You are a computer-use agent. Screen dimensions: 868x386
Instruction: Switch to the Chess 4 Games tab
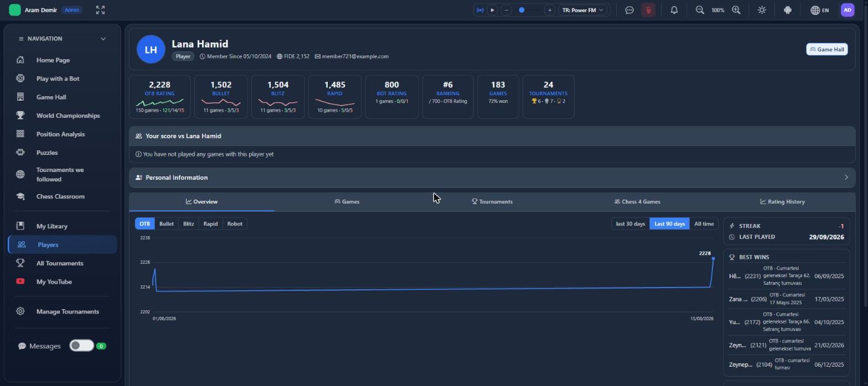pos(637,202)
